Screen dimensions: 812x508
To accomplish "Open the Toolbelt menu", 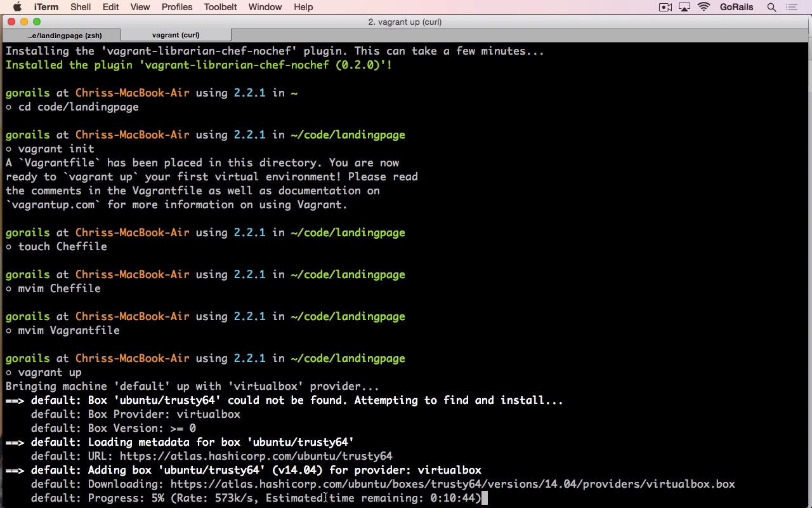I will (220, 7).
